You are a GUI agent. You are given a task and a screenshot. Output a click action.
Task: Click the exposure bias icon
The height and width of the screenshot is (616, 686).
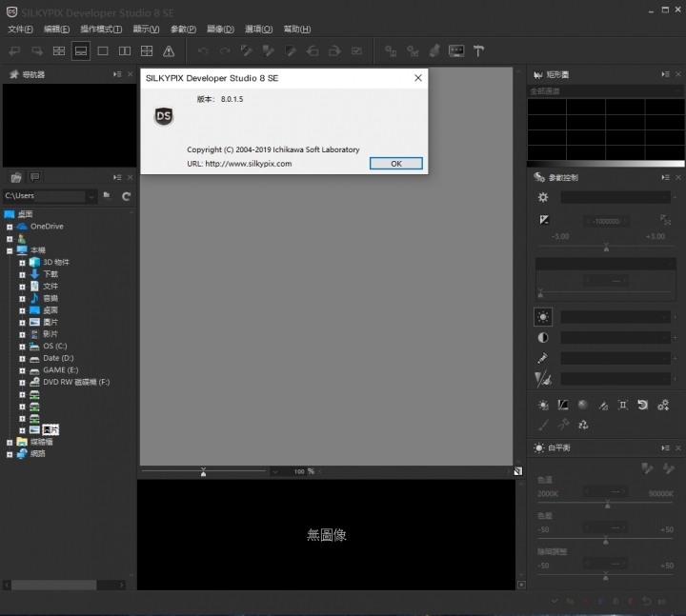coord(544,220)
